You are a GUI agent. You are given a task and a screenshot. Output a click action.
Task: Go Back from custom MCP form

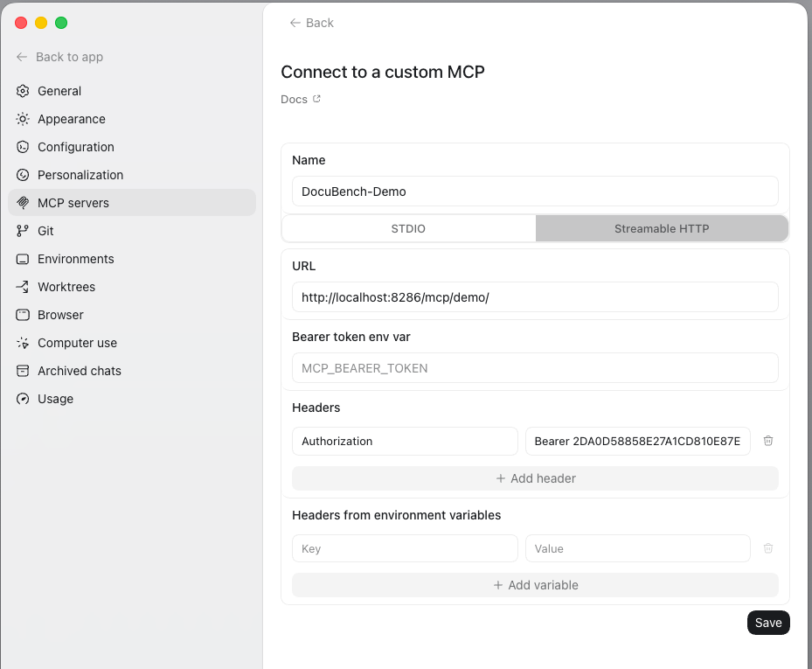click(312, 23)
